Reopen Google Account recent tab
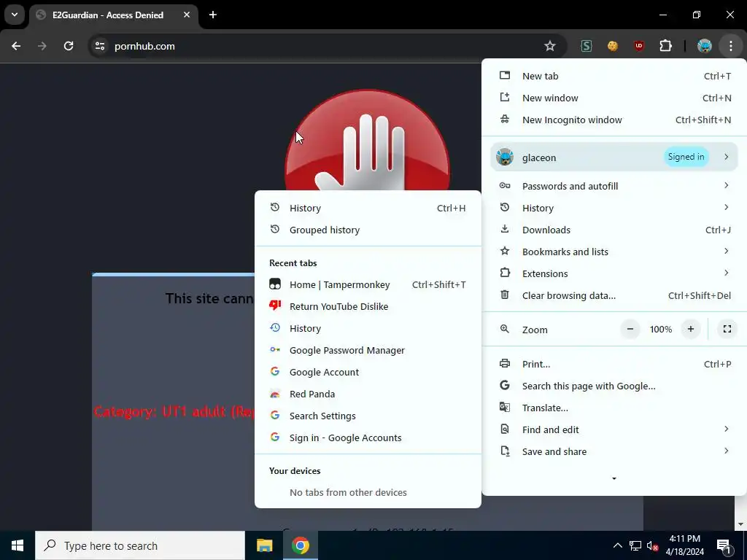This screenshot has width=747, height=560. (x=368, y=373)
